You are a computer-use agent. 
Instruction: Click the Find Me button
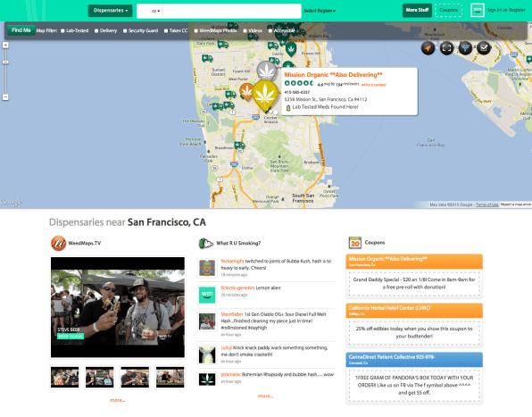(21, 30)
